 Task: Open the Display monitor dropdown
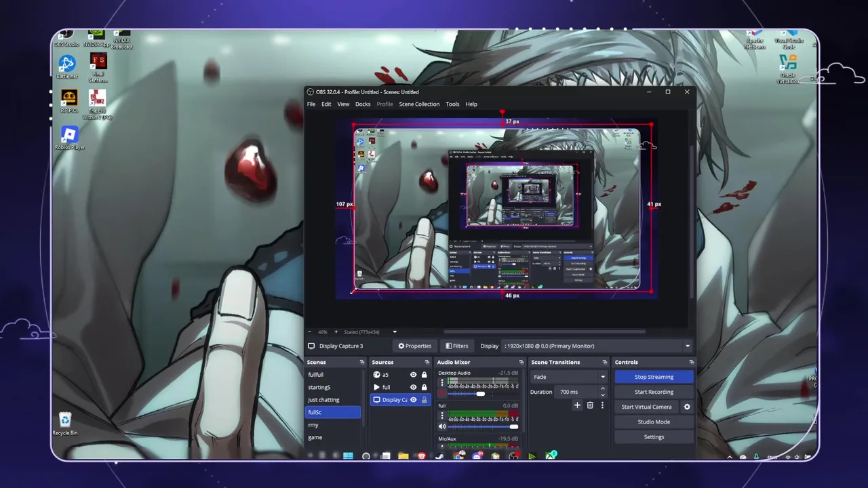[597, 346]
